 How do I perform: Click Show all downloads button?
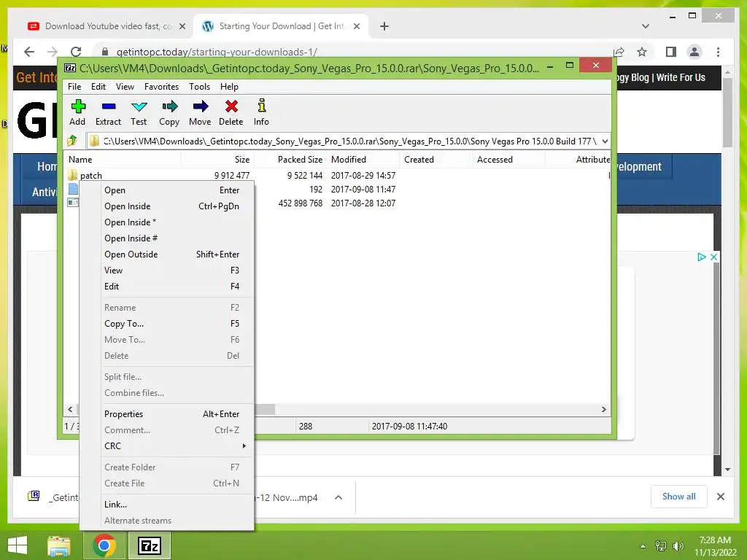[679, 497]
